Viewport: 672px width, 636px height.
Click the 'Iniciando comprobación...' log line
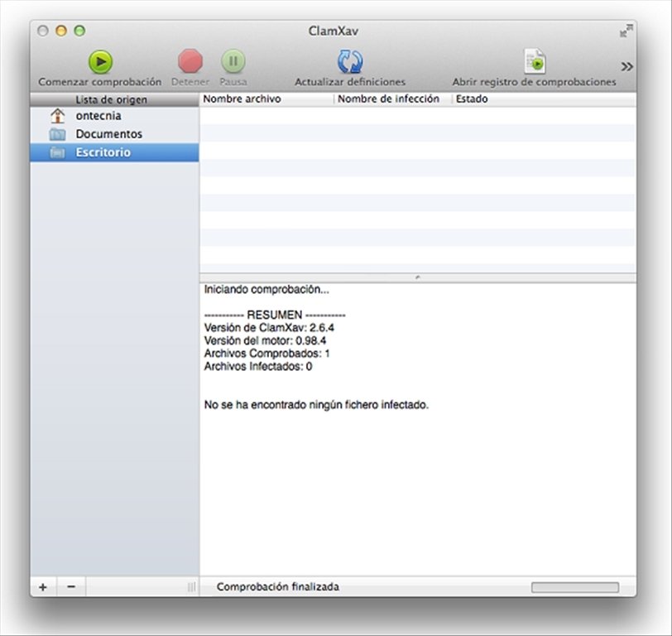point(266,290)
